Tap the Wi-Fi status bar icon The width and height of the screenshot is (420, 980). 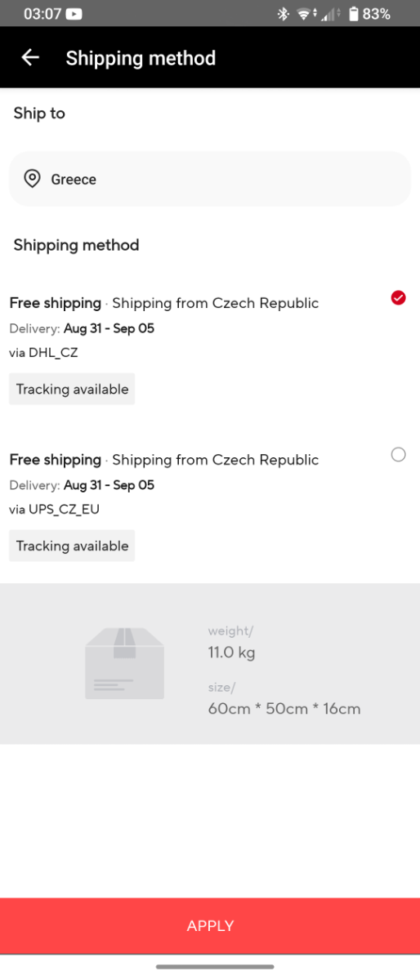click(x=306, y=14)
